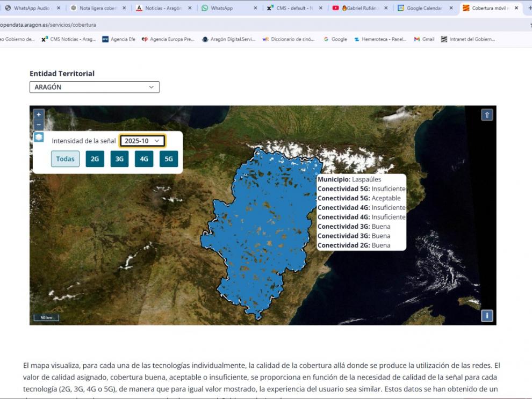The height and width of the screenshot is (399, 532).
Task: Close the Google Calendar tab
Action: pos(451,8)
